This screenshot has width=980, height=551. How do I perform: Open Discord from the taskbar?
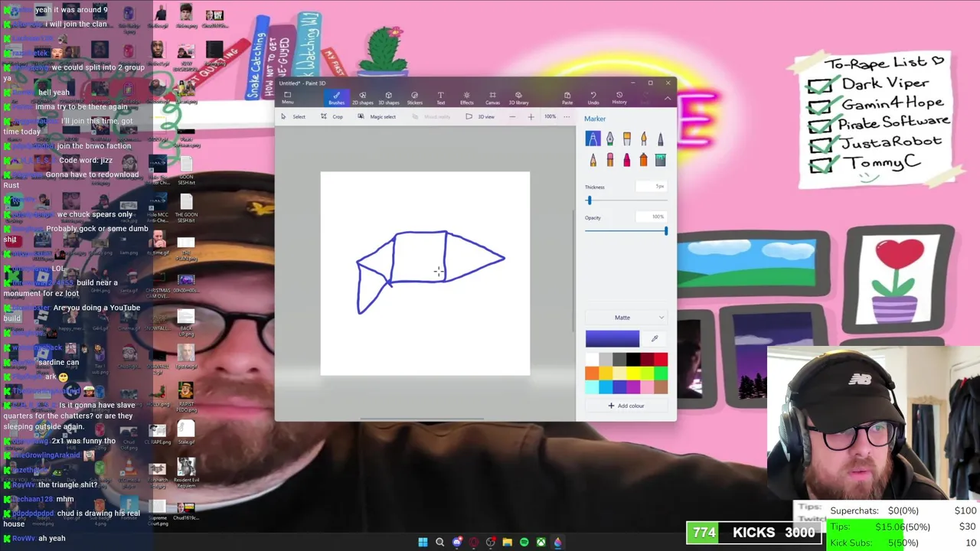[x=457, y=542]
